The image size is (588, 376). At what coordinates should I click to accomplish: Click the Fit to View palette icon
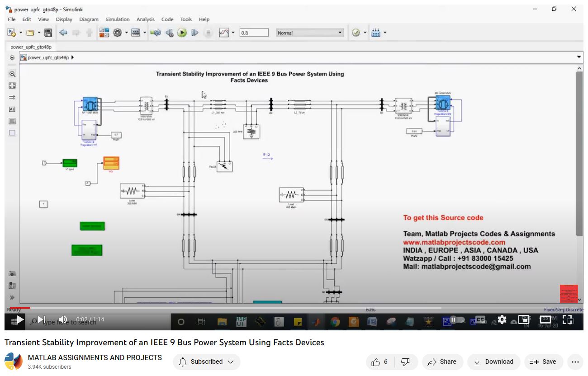(x=12, y=86)
